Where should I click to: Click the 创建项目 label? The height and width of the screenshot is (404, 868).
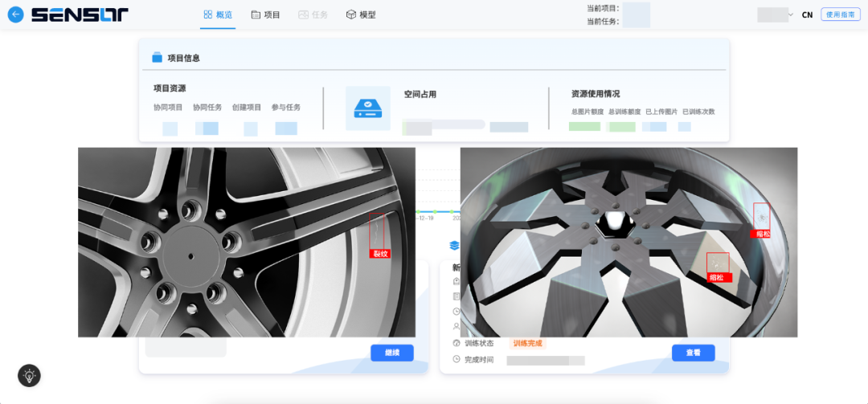(247, 108)
